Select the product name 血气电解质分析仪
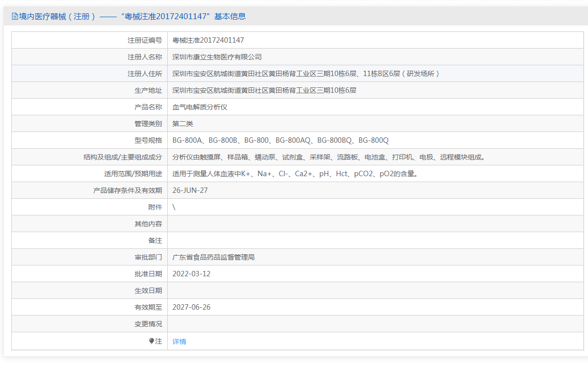This screenshot has height=371, width=588. 200,107
